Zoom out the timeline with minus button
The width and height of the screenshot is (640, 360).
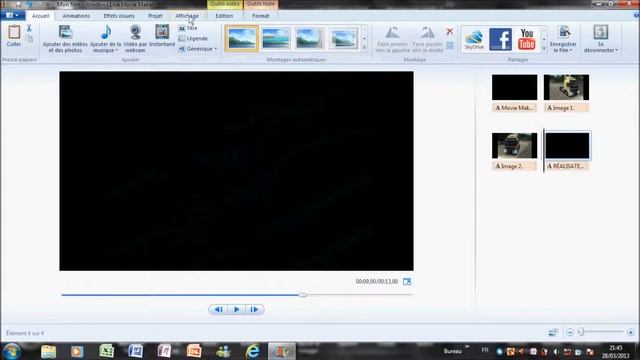[x=570, y=332]
